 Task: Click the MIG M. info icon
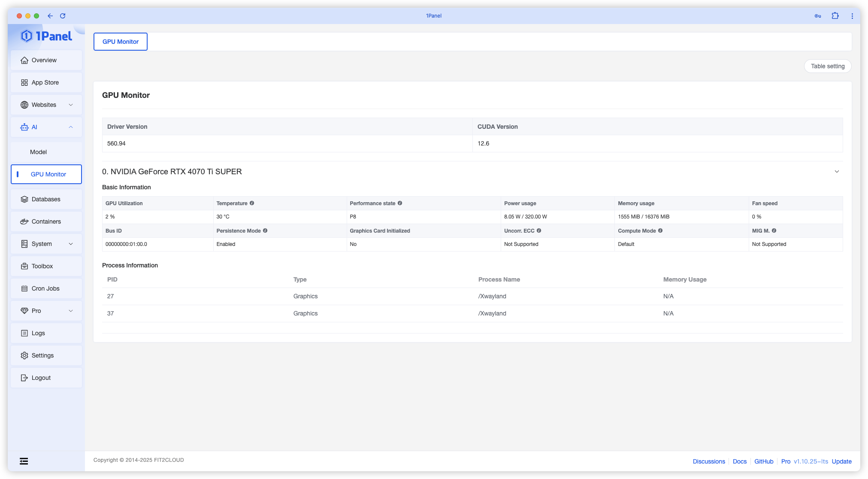tap(774, 230)
